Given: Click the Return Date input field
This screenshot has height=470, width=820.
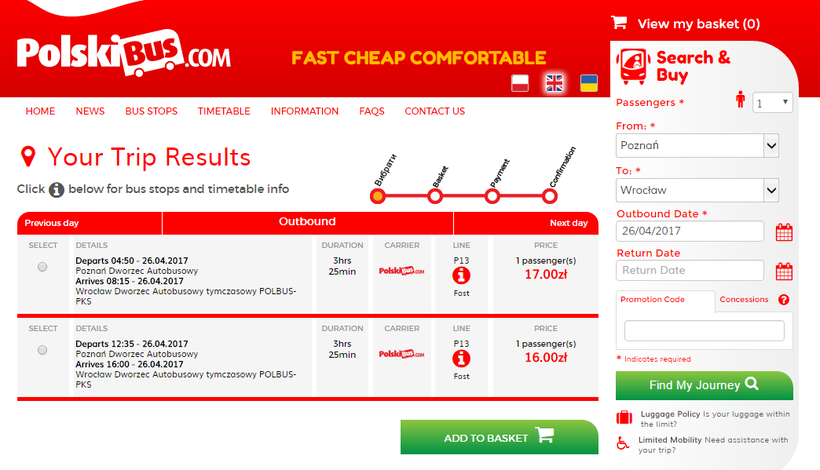Looking at the screenshot, I should coord(690,270).
